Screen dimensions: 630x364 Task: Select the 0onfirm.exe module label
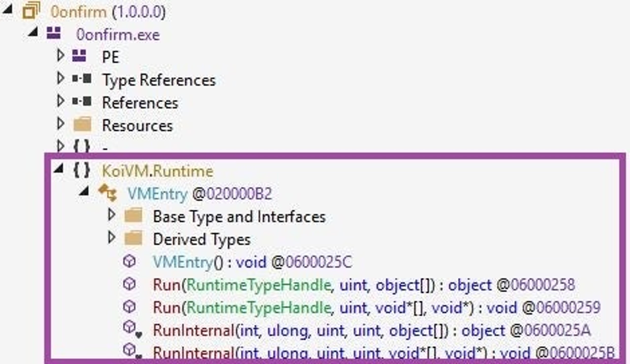[118, 35]
